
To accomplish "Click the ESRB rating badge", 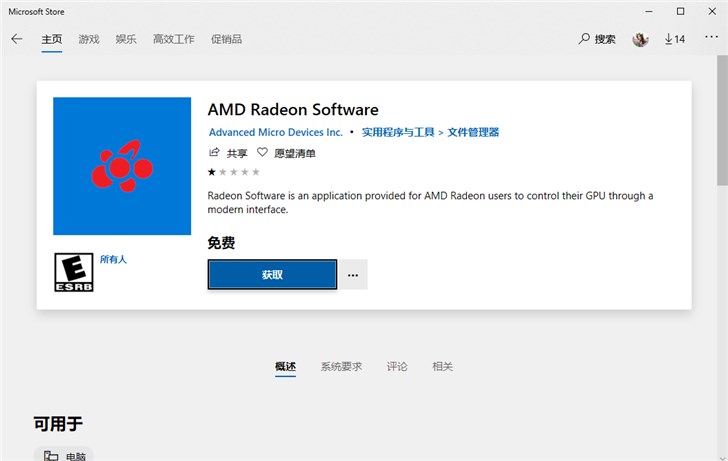I will pos(72,271).
